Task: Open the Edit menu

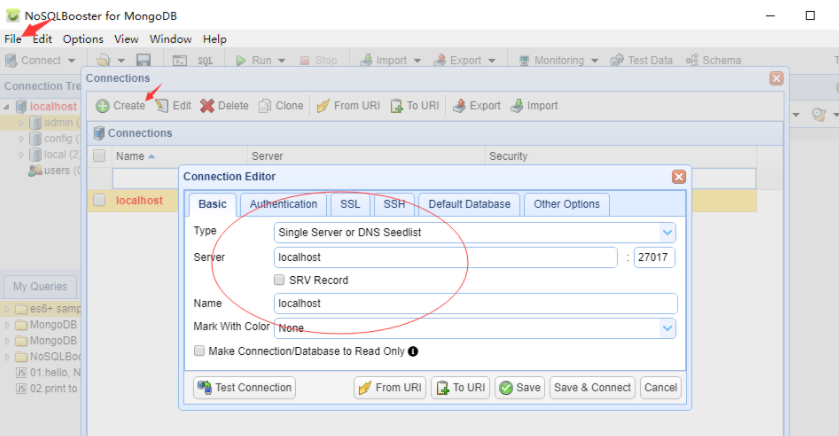Action: [x=42, y=39]
